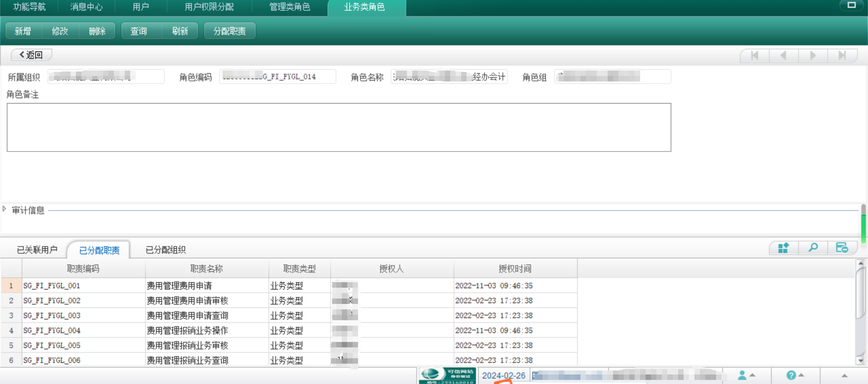Image resolution: width=868 pixels, height=384 pixels.
Task: Click the 修改 button
Action: click(60, 31)
